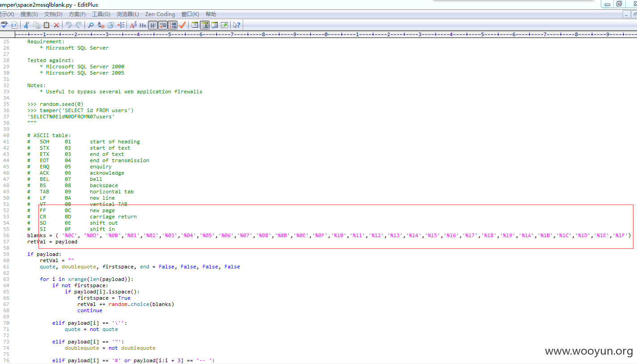The width and height of the screenshot is (637, 364).
Task: Open the 窗口(K) menu
Action: coord(190,14)
